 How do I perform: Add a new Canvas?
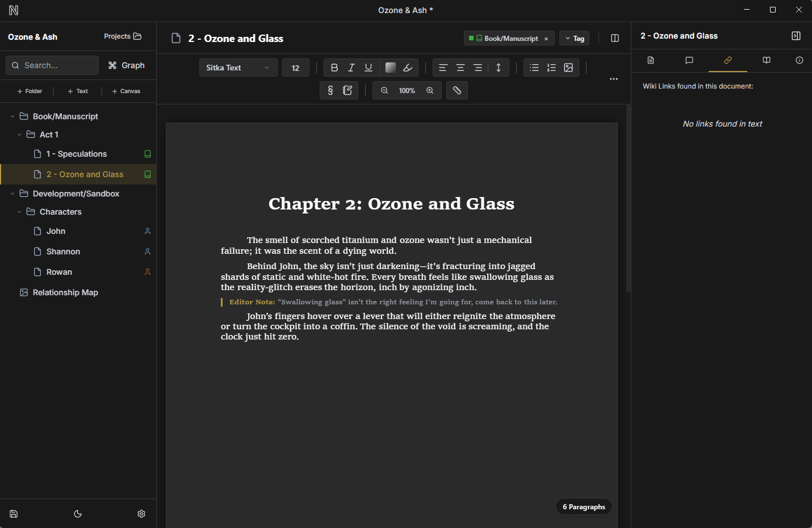click(126, 91)
